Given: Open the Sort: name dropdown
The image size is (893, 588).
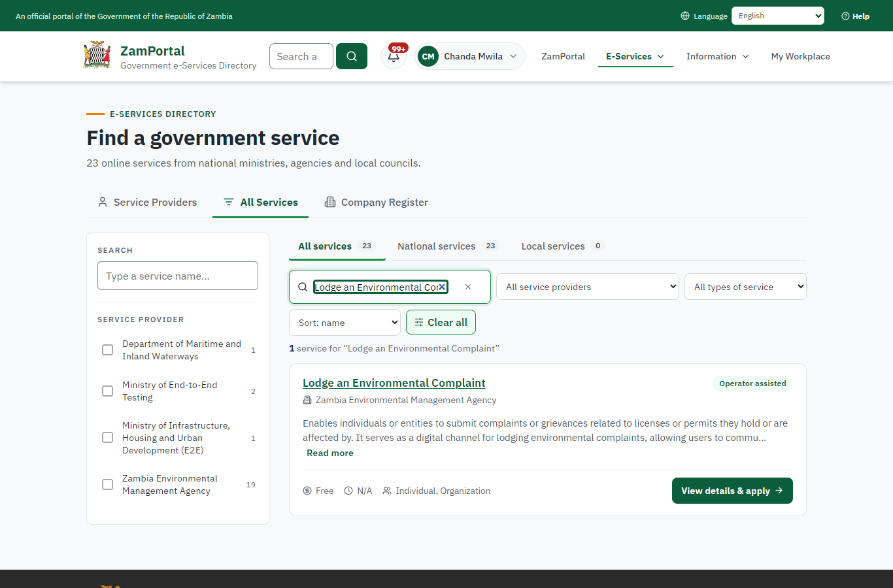Looking at the screenshot, I should (345, 322).
